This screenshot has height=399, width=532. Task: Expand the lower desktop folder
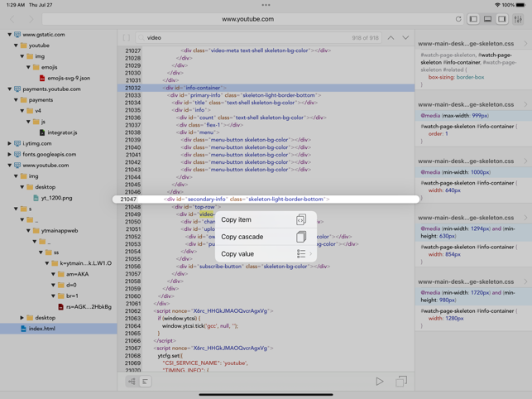click(22, 318)
